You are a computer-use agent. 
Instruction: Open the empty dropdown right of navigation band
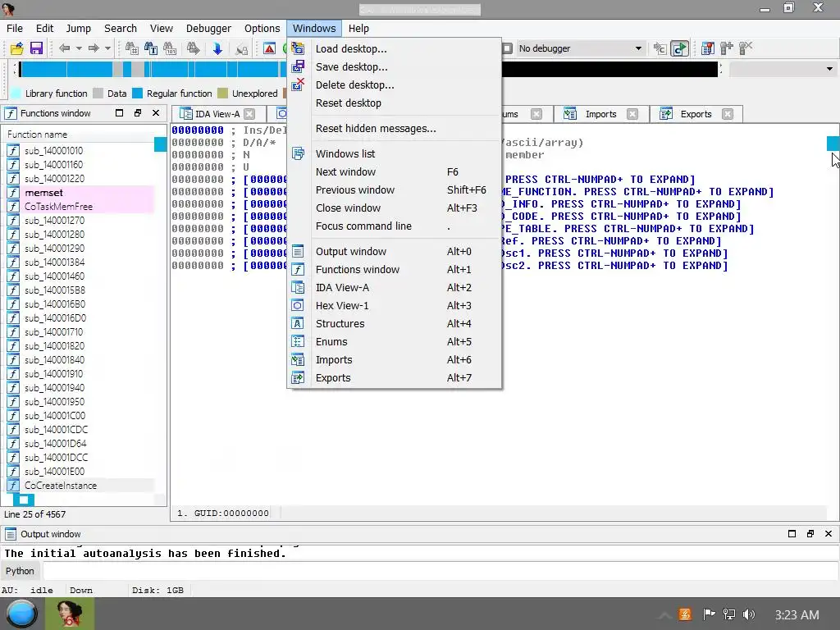coord(782,69)
